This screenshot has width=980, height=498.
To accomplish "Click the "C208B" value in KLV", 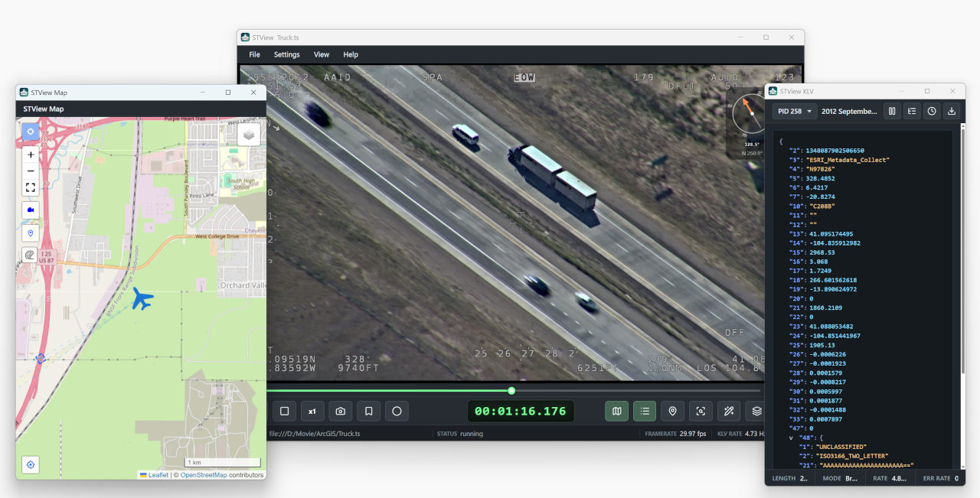I will click(x=822, y=206).
